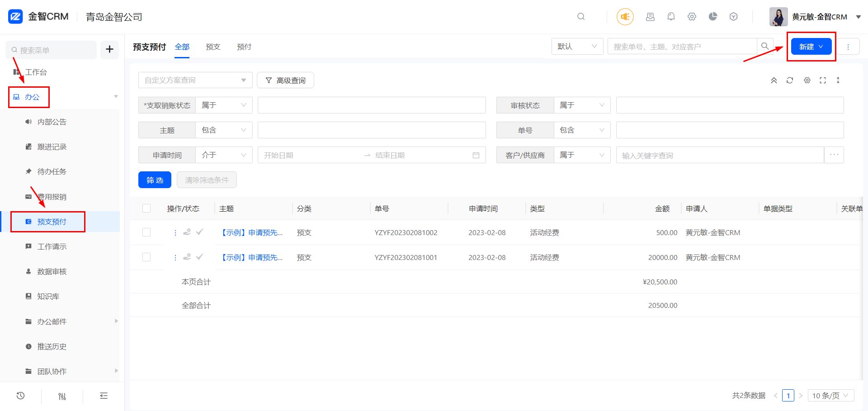The width and height of the screenshot is (868, 411).
Task: Open the notification bell icon
Action: click(671, 17)
